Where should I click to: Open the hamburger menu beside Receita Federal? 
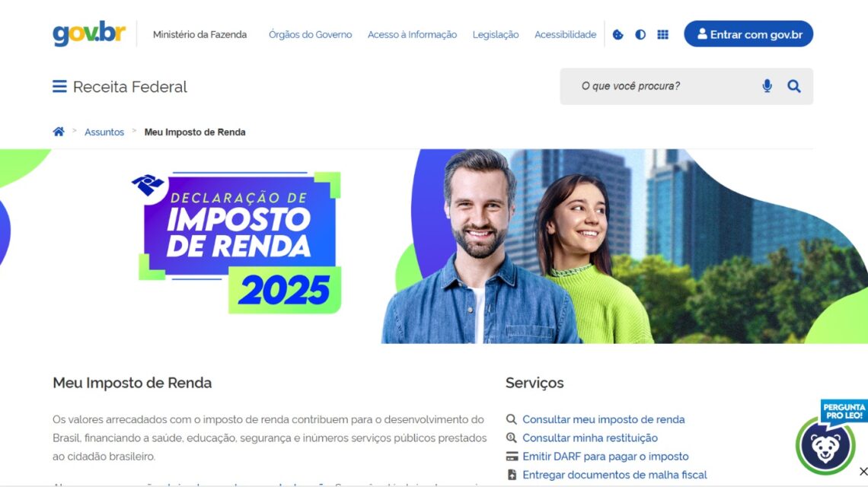(x=59, y=86)
